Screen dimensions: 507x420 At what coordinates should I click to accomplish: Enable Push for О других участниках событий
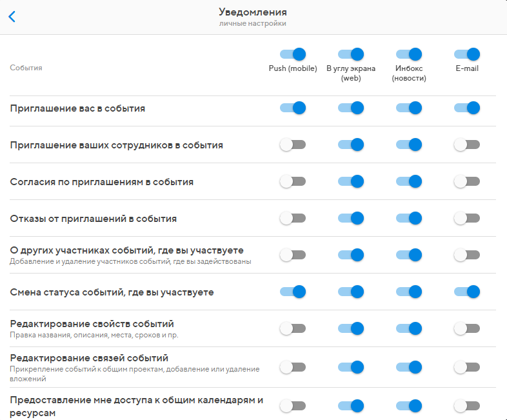[292, 255]
